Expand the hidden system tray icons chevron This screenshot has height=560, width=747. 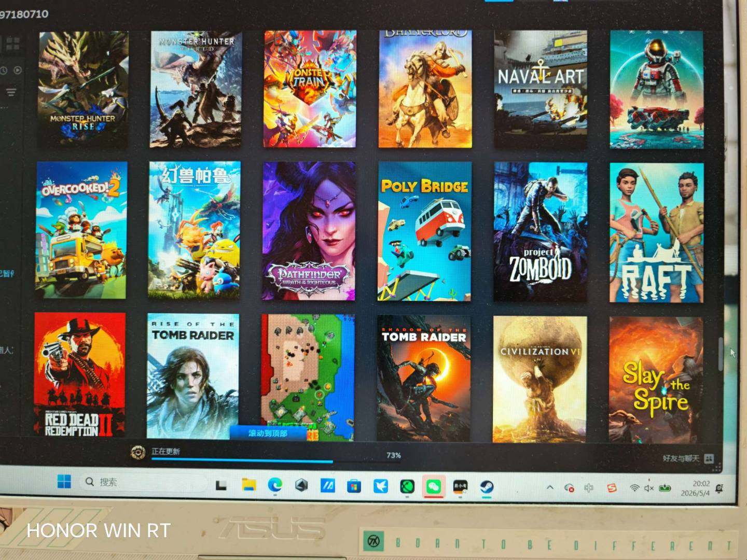pyautogui.click(x=550, y=487)
